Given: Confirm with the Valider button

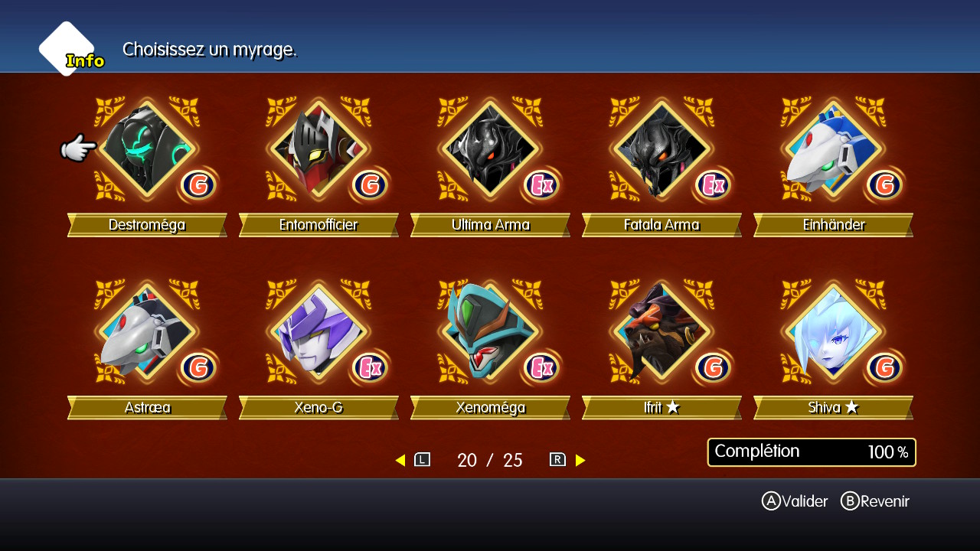Looking at the screenshot, I should (x=795, y=501).
